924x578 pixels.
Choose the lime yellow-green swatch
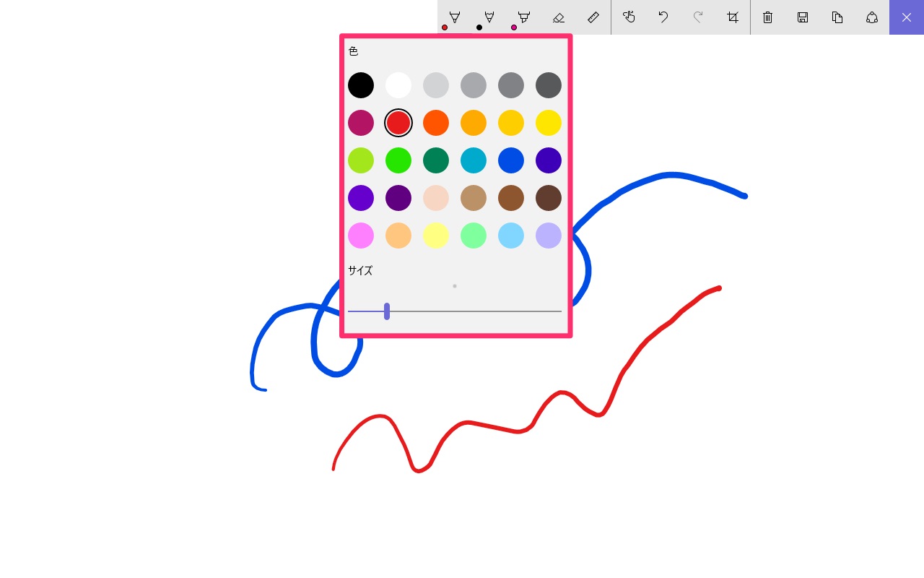click(361, 160)
